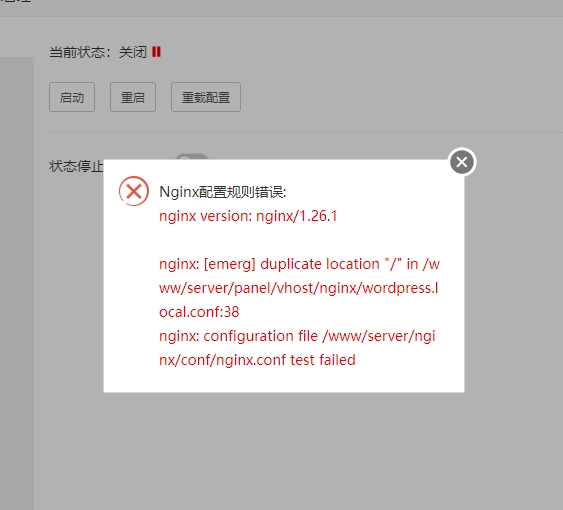Viewport: 563px width, 510px height.
Task: Click the 状态停止 label text
Action: (x=76, y=166)
